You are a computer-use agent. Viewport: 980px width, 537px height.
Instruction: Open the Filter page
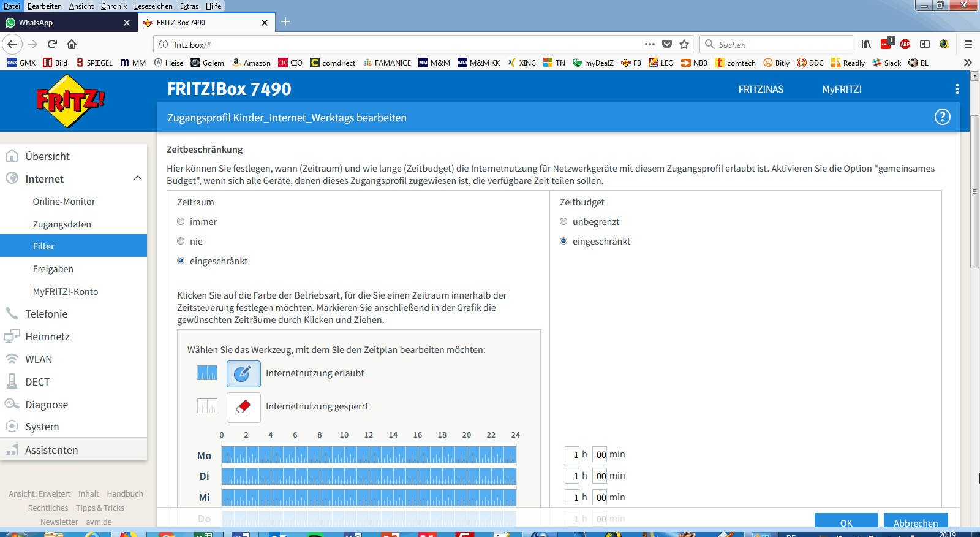pyautogui.click(x=73, y=246)
